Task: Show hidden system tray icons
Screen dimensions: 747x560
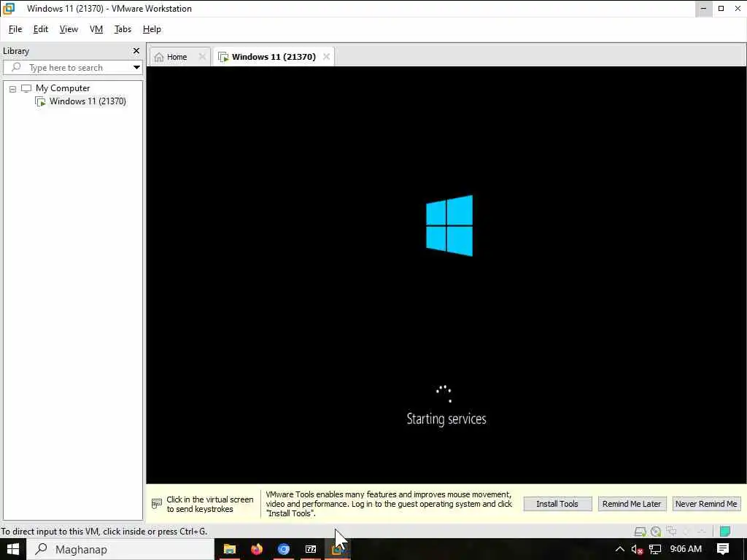Action: (x=620, y=549)
